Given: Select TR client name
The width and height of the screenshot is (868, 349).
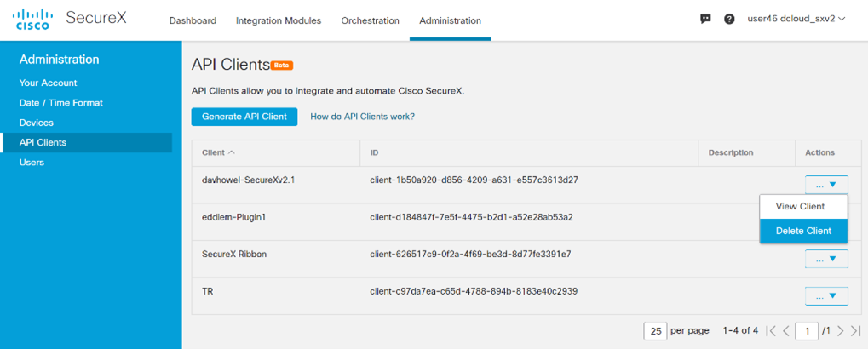Looking at the screenshot, I should (x=208, y=291).
